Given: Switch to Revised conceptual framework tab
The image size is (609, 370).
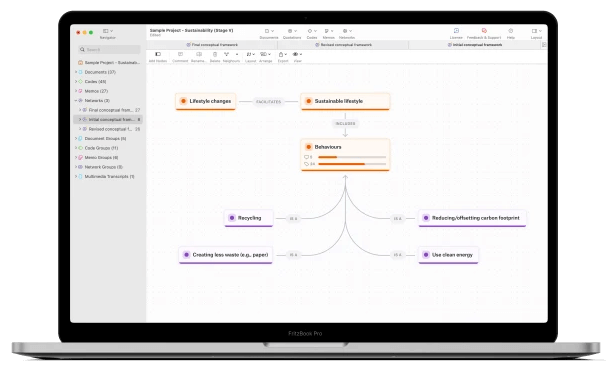Looking at the screenshot, I should (x=343, y=45).
